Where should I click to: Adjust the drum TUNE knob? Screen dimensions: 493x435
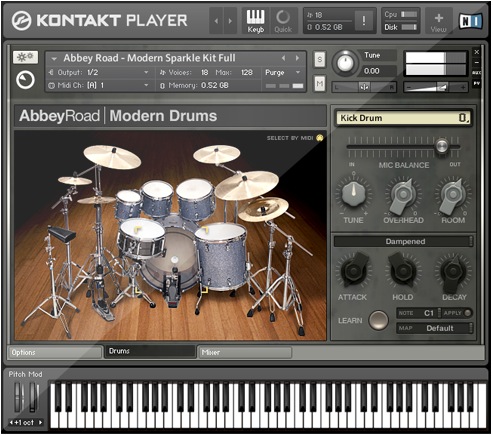tap(354, 194)
